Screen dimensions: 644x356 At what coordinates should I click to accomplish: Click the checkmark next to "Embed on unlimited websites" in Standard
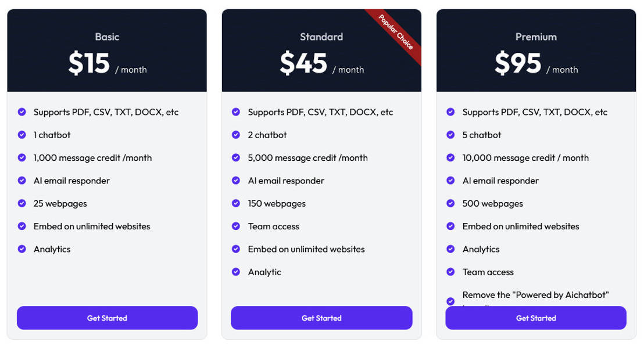coord(236,249)
